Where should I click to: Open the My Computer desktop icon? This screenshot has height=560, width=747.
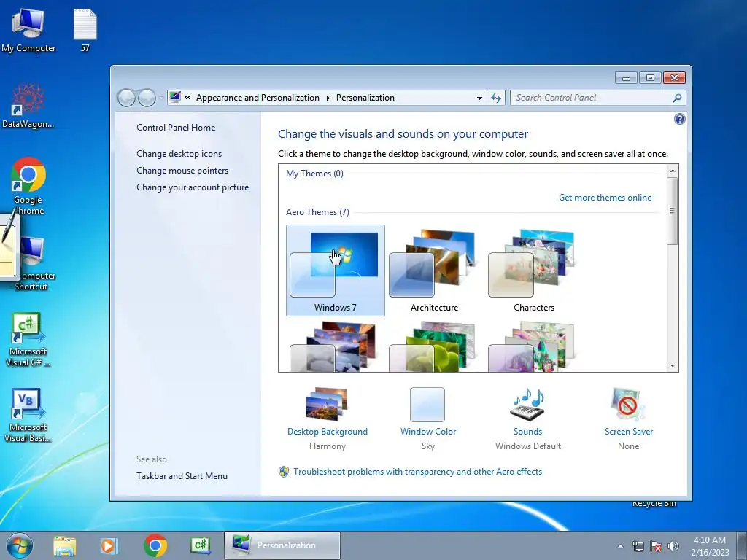point(28,30)
